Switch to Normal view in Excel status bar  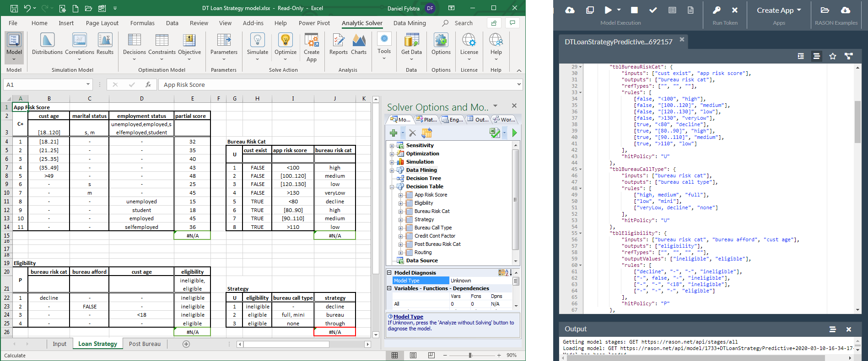pyautogui.click(x=395, y=355)
